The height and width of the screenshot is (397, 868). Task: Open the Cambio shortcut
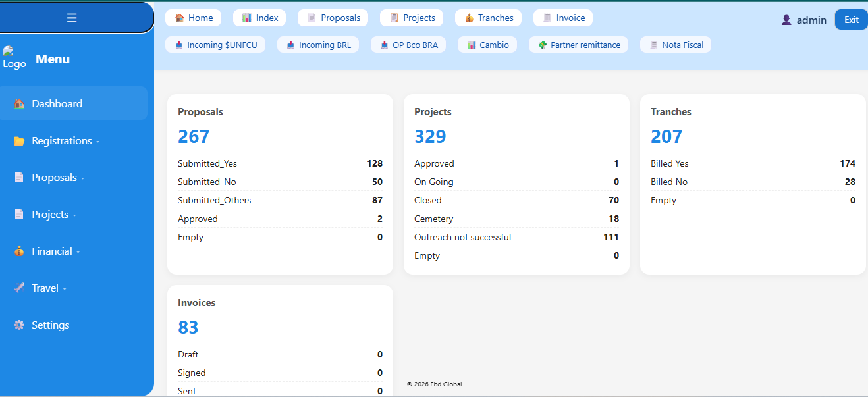(x=487, y=45)
